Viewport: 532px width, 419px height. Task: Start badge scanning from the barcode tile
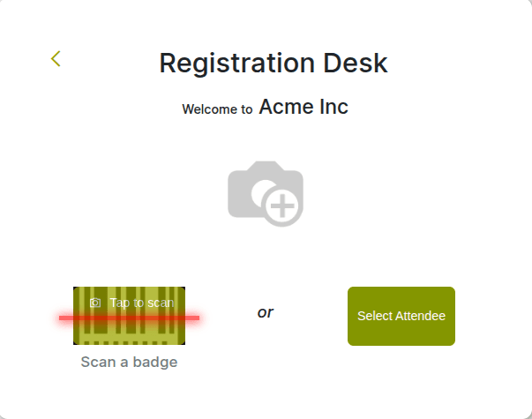[x=130, y=316]
